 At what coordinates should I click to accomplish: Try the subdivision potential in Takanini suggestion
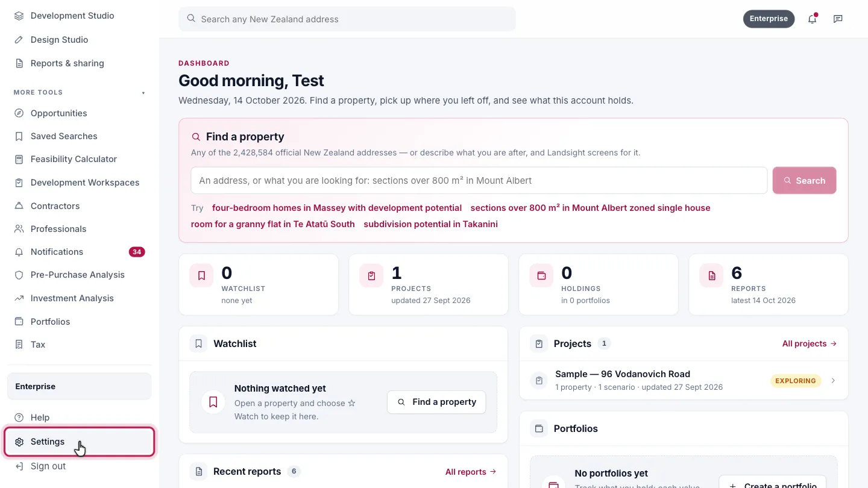(430, 224)
